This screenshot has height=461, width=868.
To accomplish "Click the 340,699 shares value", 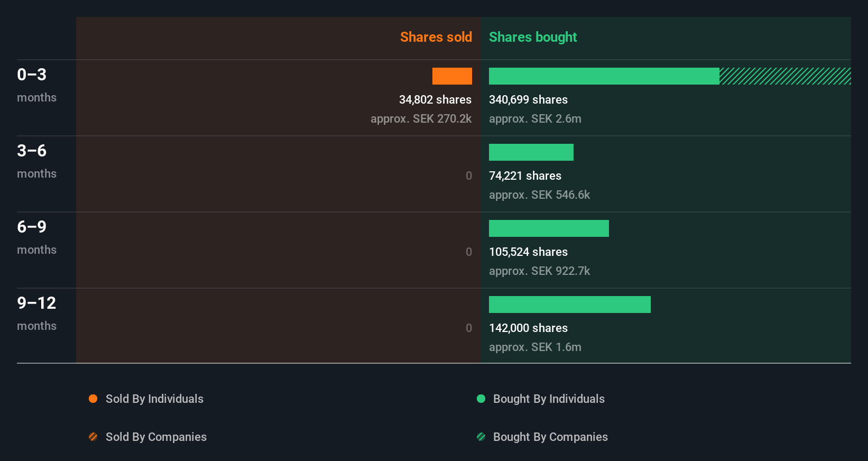I will pos(528,99).
